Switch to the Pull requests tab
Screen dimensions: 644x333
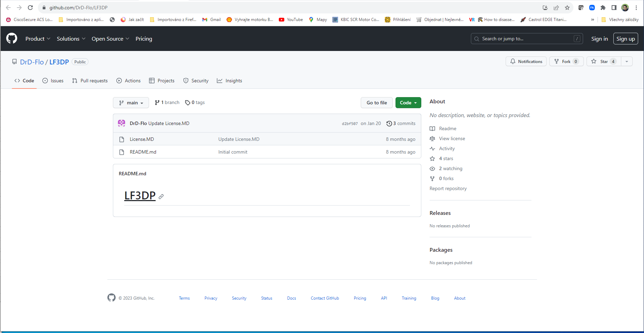click(90, 81)
